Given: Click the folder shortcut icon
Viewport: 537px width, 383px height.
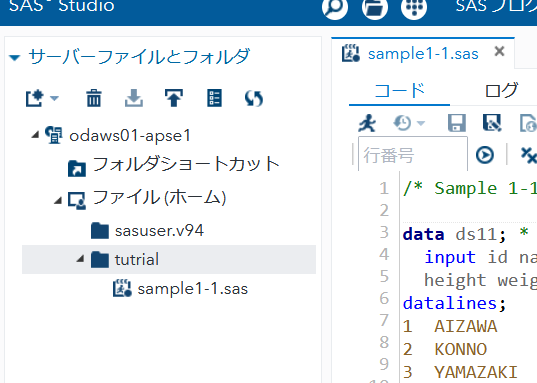Looking at the screenshot, I should pyautogui.click(x=77, y=168).
